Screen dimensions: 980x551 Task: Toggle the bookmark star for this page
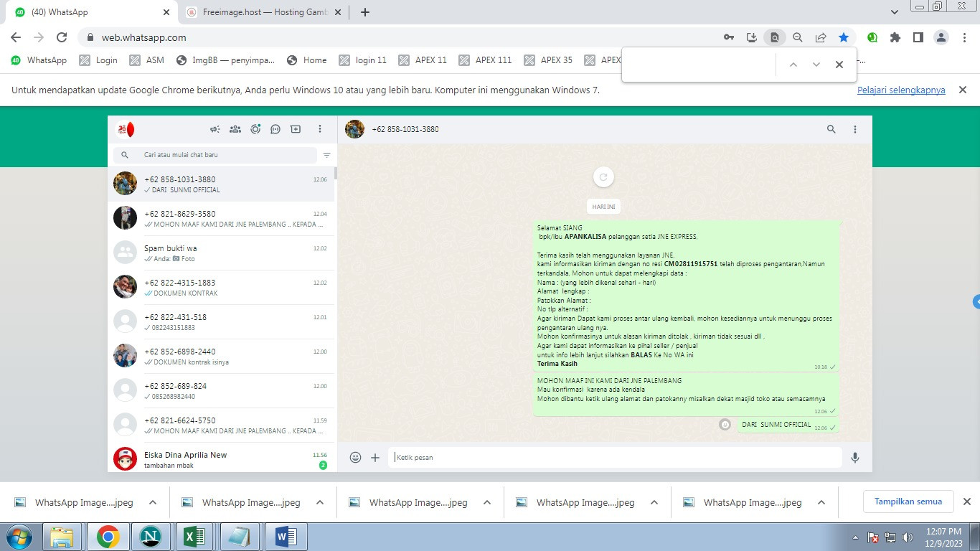844,37
